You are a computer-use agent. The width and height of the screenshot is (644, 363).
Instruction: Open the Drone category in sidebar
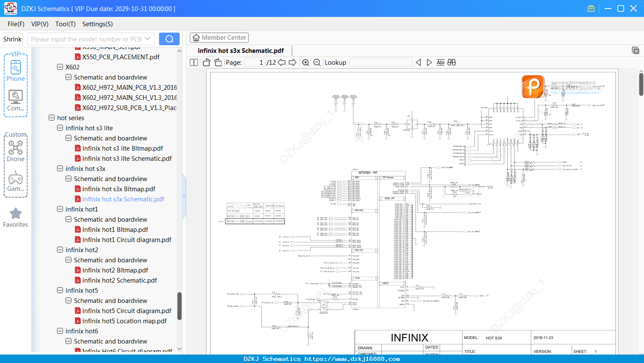pyautogui.click(x=16, y=151)
